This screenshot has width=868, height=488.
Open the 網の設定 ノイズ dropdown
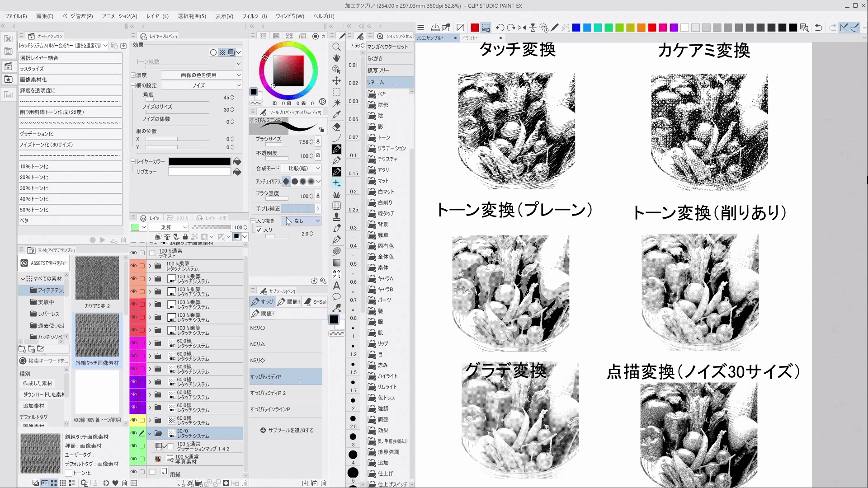(202, 85)
